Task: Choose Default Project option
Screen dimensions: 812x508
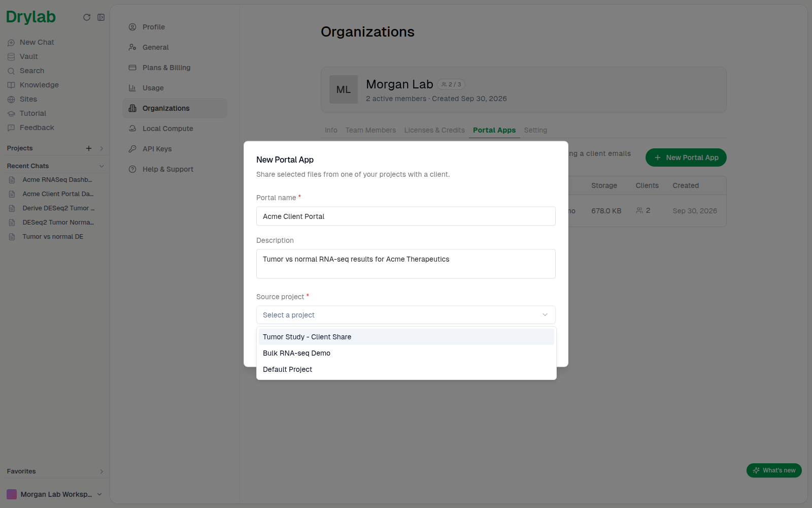Action: point(406,369)
